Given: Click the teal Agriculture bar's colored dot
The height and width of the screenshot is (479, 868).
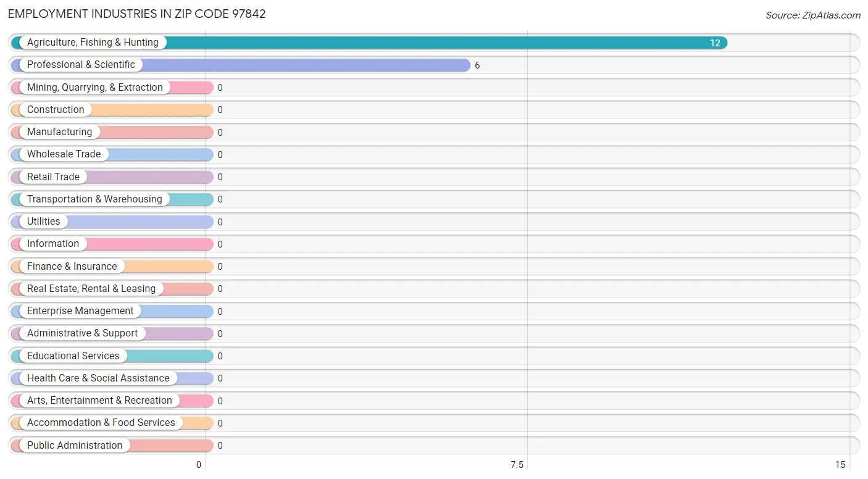Looking at the screenshot, I should coord(17,43).
